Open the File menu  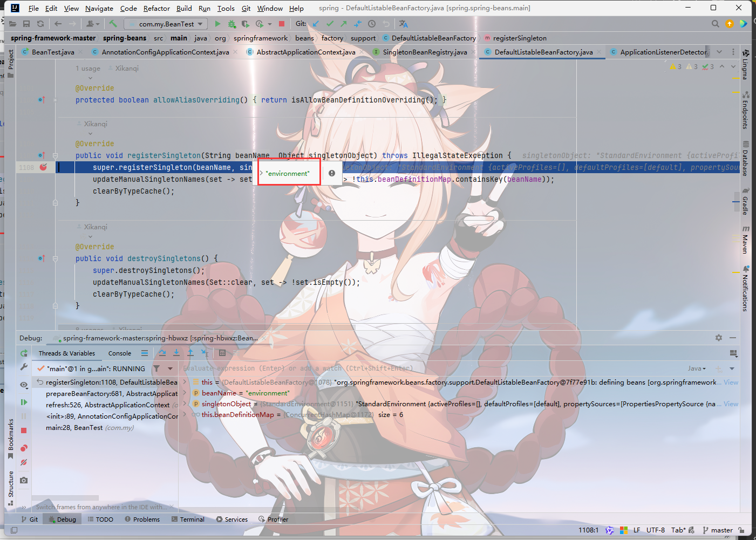point(33,8)
